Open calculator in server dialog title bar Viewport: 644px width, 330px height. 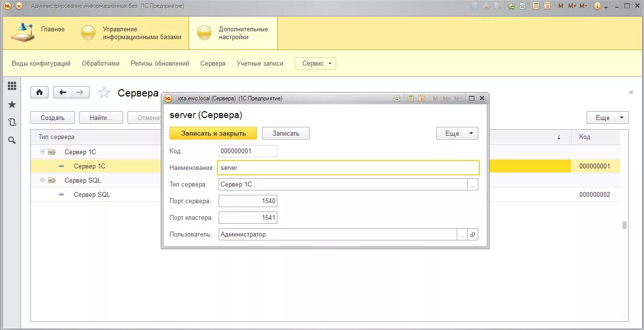(x=411, y=98)
